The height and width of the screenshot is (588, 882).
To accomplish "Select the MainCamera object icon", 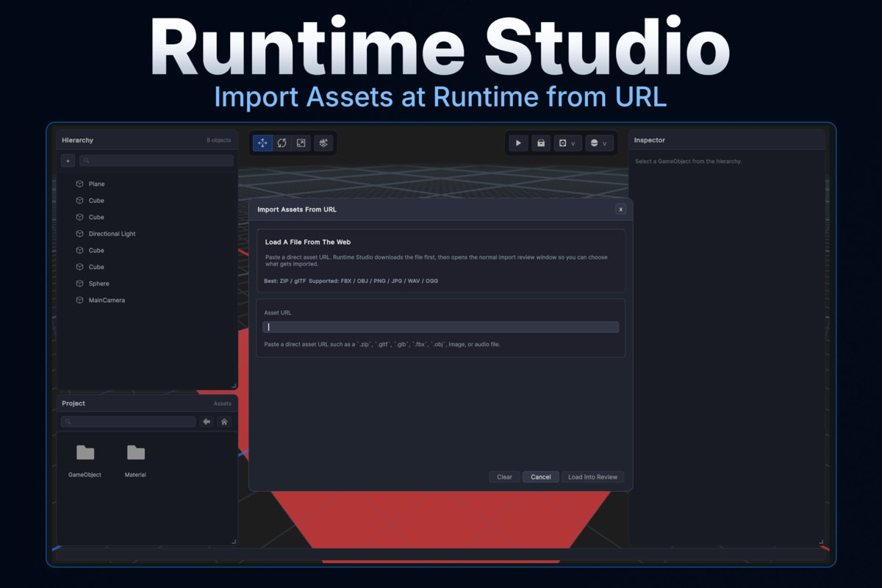I will pos(80,300).
